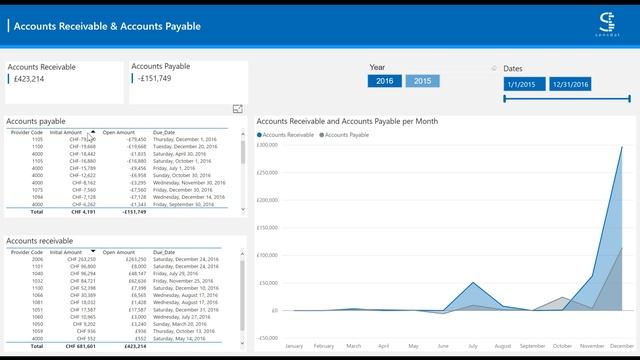
Task: Click the Accounts Payable legend dot
Action: [x=322, y=135]
